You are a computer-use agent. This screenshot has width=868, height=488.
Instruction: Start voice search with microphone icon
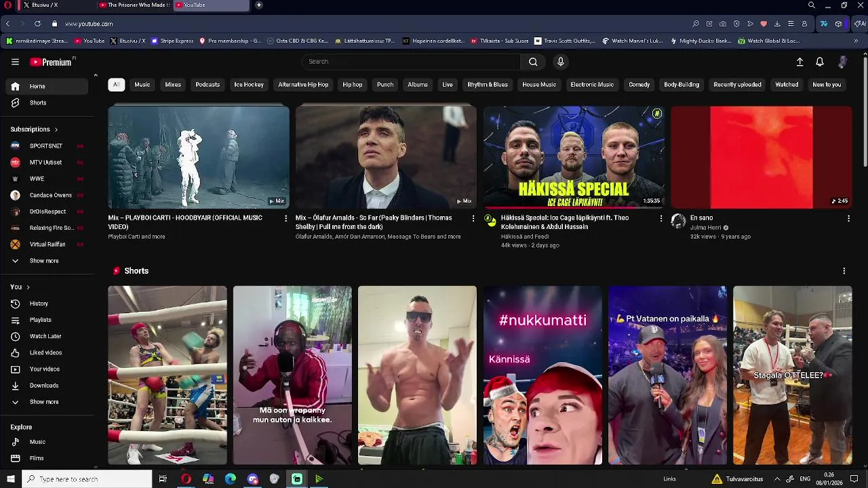pyautogui.click(x=560, y=62)
